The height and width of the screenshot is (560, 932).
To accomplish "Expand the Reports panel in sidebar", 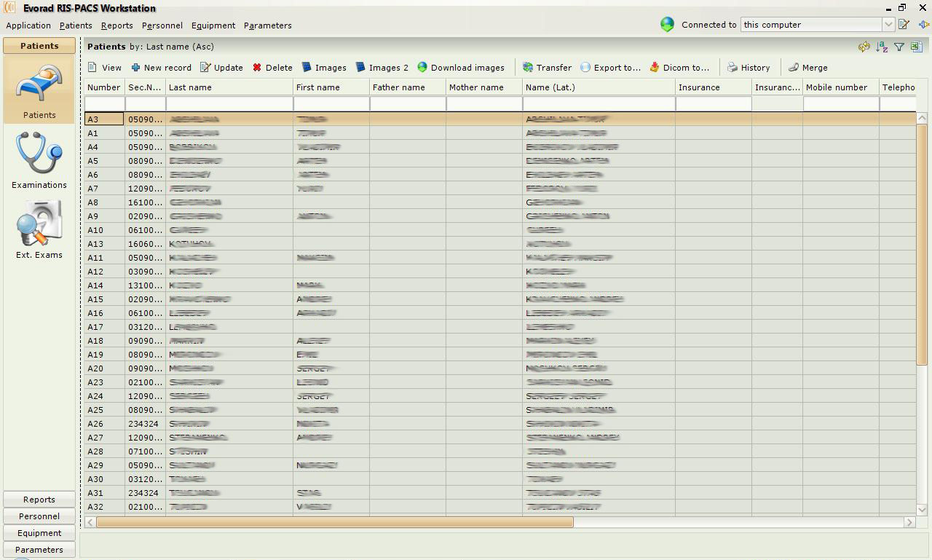I will 39,500.
